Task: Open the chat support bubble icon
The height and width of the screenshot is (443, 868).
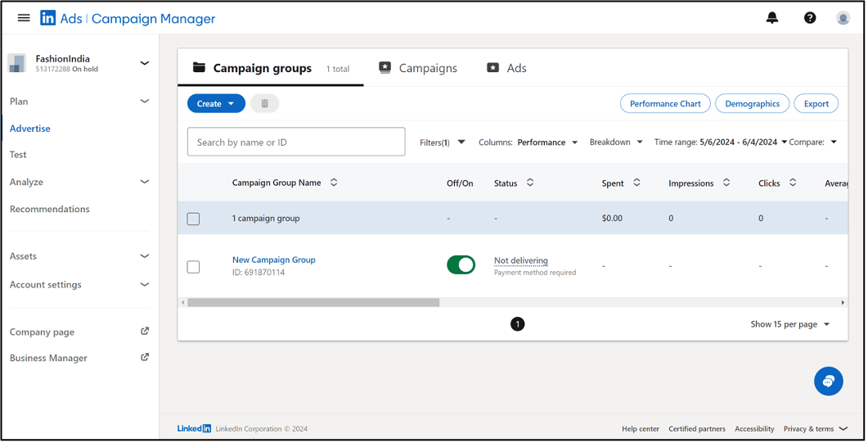Action: (x=830, y=382)
